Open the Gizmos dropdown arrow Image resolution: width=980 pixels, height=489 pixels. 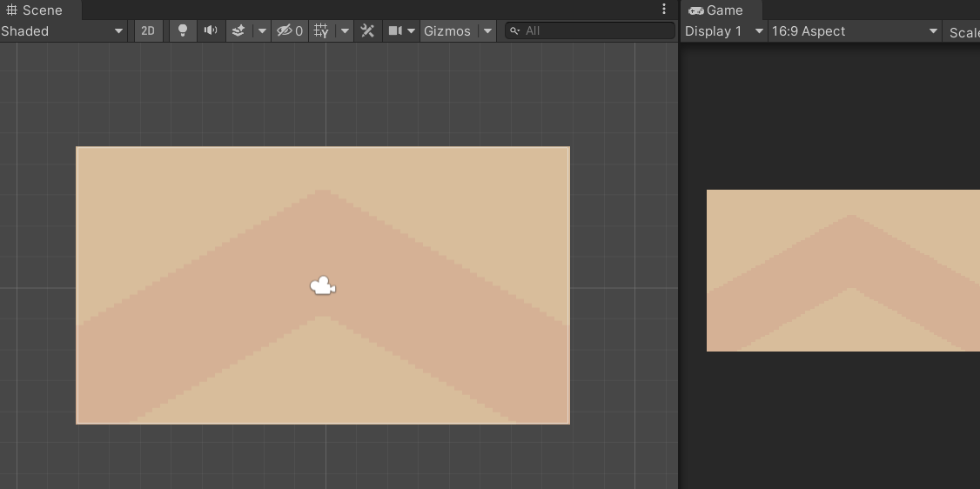coord(487,30)
